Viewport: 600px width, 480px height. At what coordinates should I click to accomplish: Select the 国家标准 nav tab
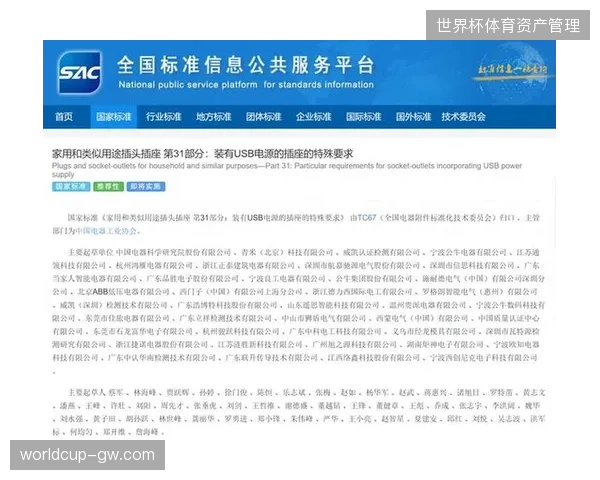coord(114,117)
